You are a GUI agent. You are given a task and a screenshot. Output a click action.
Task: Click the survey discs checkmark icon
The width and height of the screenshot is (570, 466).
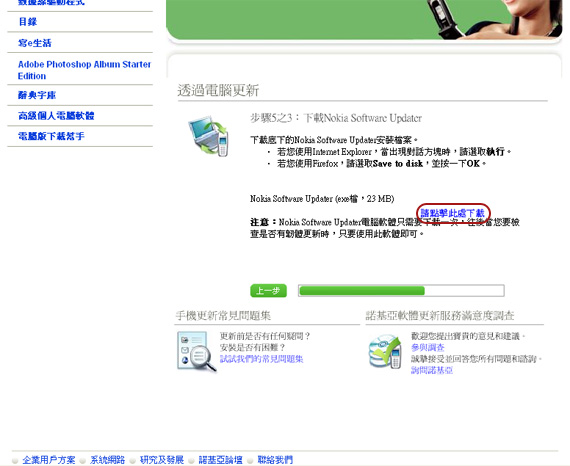[x=385, y=351]
